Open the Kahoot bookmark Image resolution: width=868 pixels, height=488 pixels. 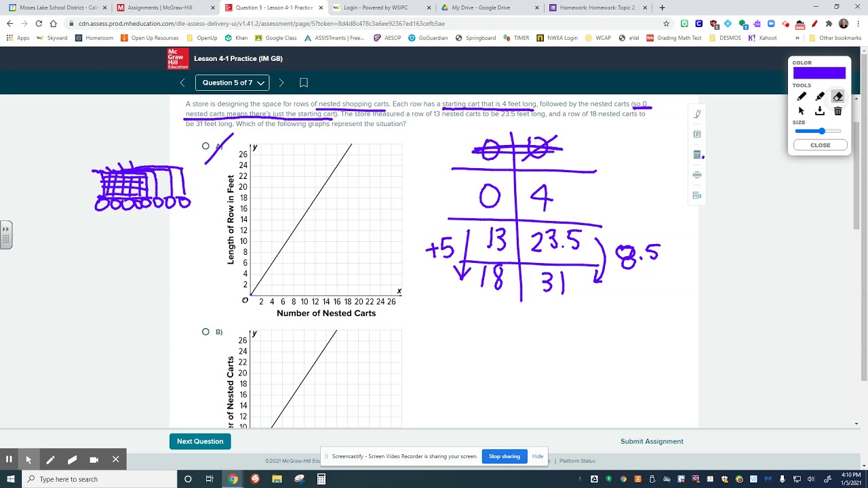click(x=763, y=38)
